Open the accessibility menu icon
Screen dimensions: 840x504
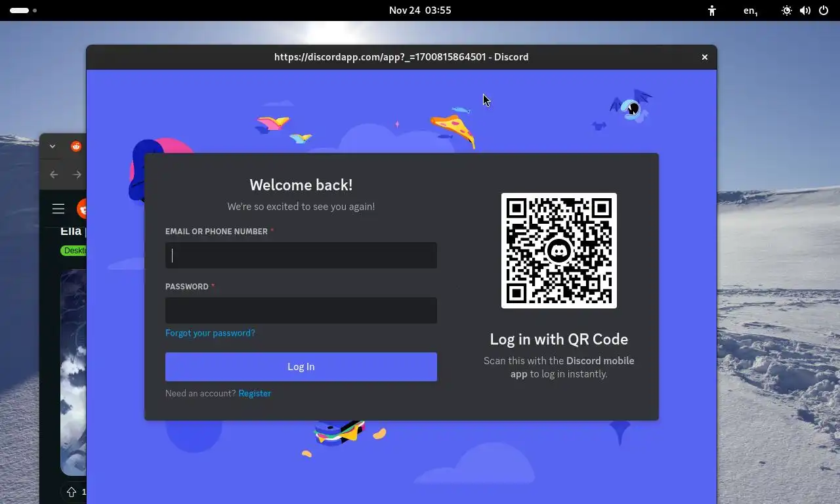point(712,10)
